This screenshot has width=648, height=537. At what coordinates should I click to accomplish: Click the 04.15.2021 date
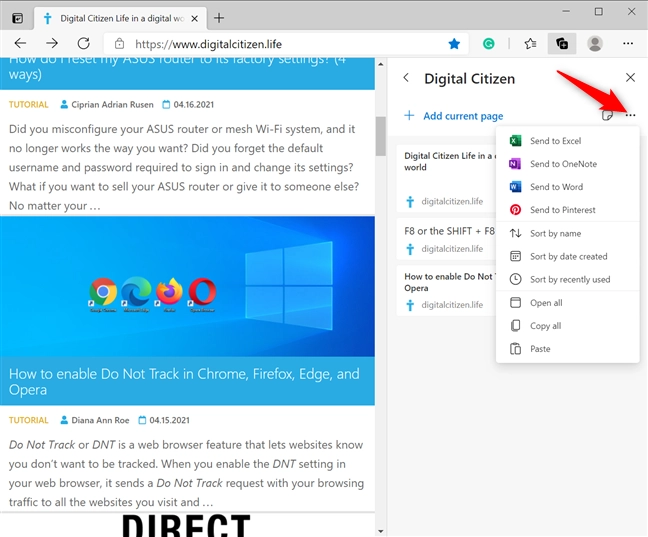pyautogui.click(x=169, y=420)
